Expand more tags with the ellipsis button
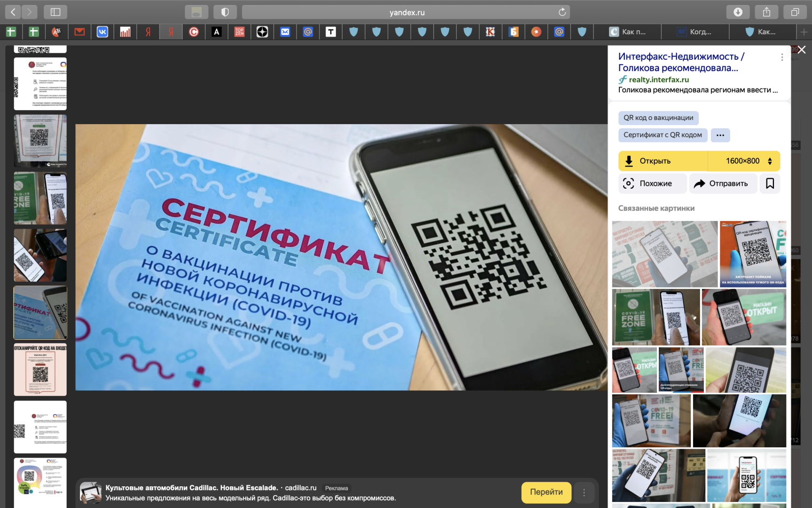 [720, 135]
